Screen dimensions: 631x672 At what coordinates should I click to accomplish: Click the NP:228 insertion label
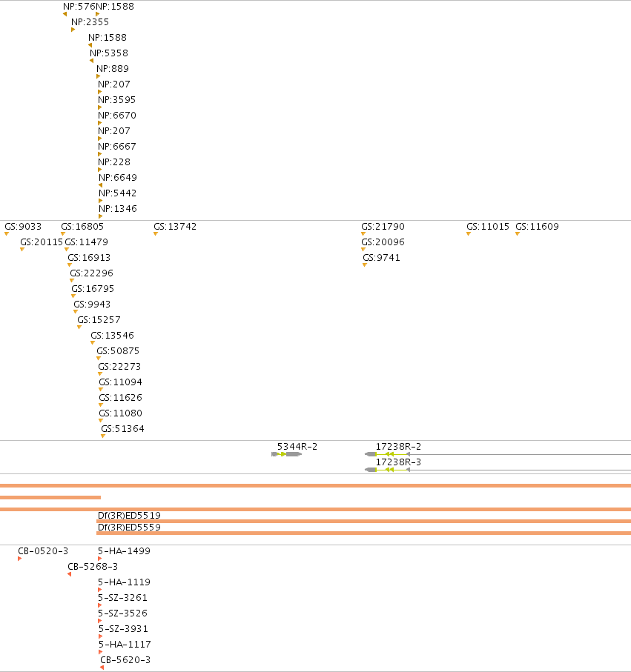pyautogui.click(x=114, y=162)
